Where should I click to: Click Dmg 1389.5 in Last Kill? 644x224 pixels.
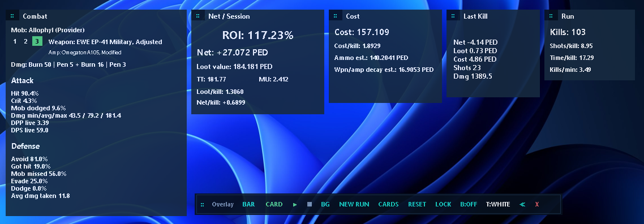pos(473,76)
